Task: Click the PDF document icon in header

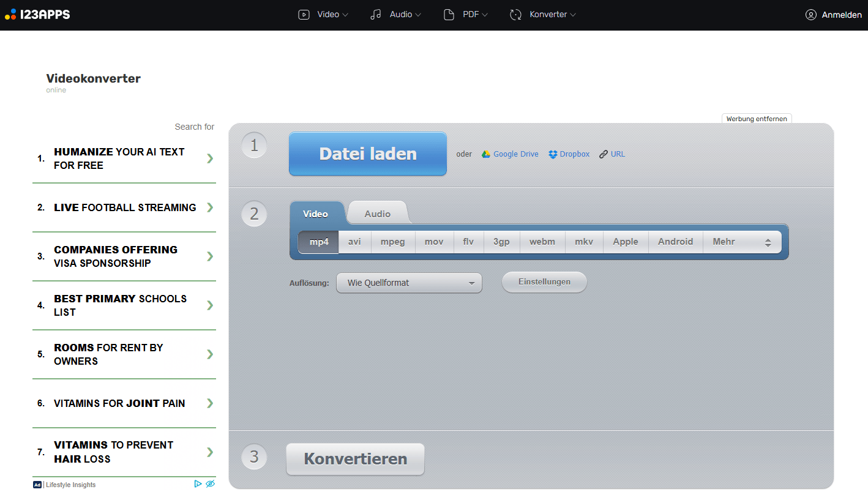Action: 449,15
